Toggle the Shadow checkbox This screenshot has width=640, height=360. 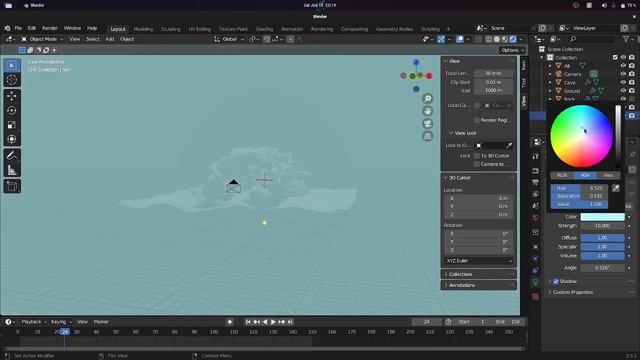pos(556,282)
